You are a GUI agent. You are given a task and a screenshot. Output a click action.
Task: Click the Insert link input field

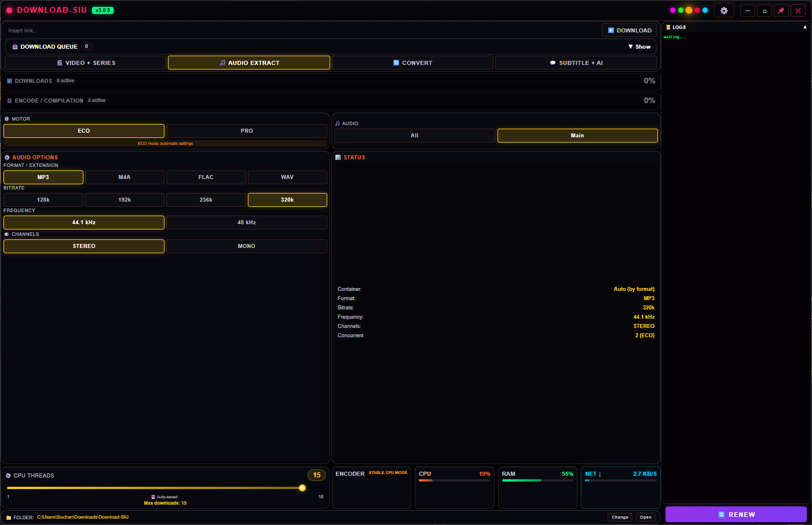(301, 31)
